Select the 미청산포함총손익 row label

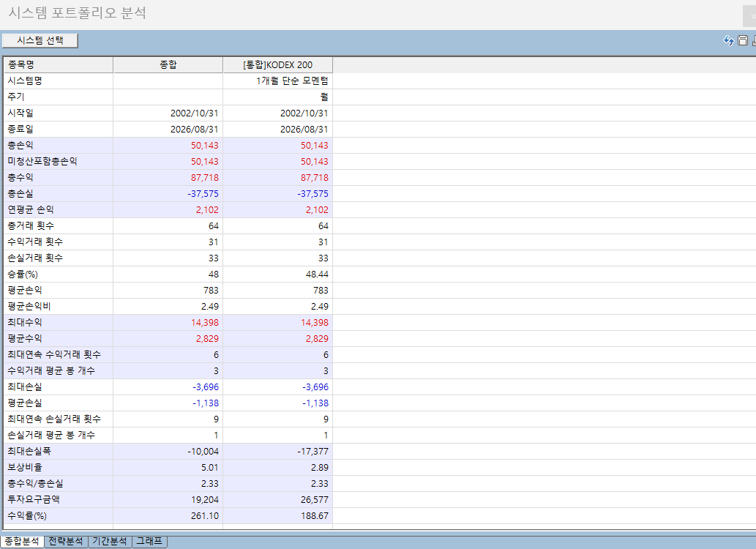point(42,161)
